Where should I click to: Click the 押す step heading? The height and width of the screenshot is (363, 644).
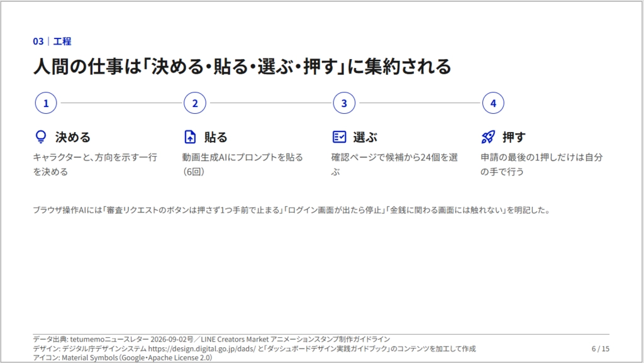514,137
